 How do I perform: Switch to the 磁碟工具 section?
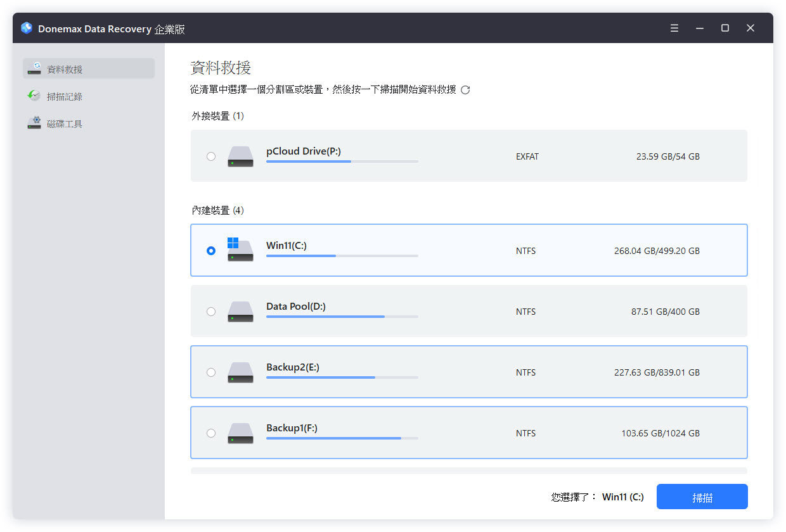pos(63,123)
